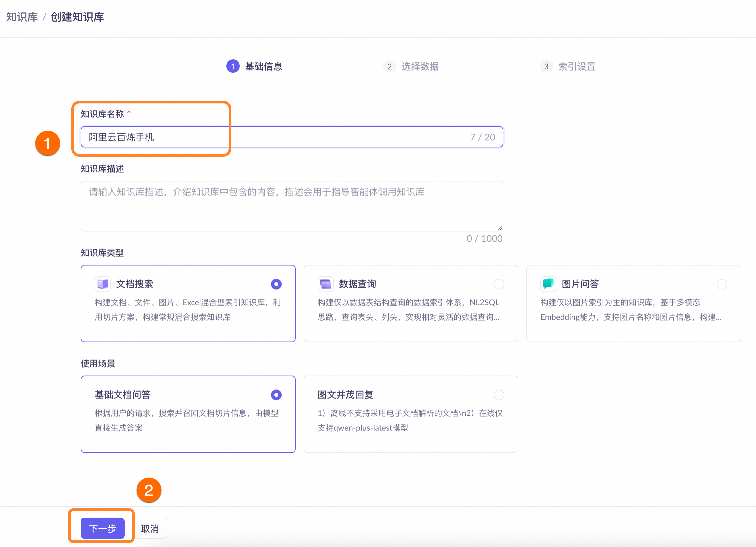Image resolution: width=756 pixels, height=547 pixels.
Task: Click the 数据查询 table icon
Action: tap(325, 284)
